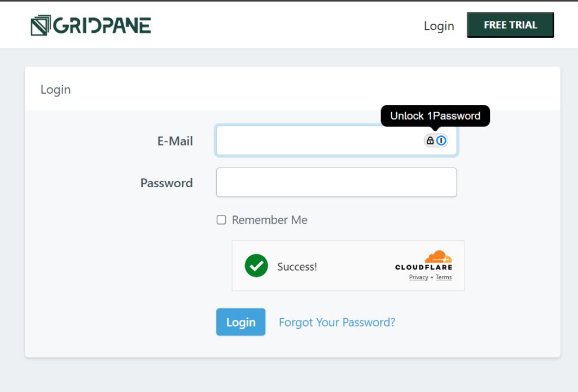The height and width of the screenshot is (392, 578).
Task: Open the Cloudflare Privacy link
Action: pyautogui.click(x=418, y=277)
